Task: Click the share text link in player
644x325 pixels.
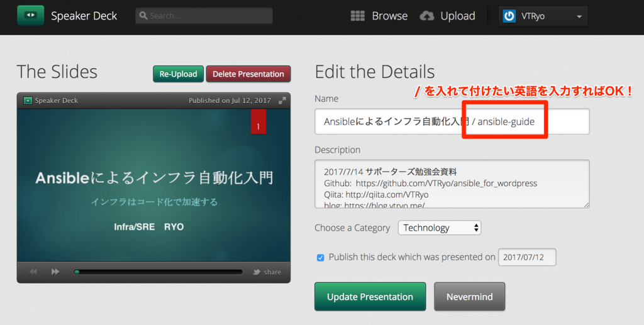Action: 272,272
